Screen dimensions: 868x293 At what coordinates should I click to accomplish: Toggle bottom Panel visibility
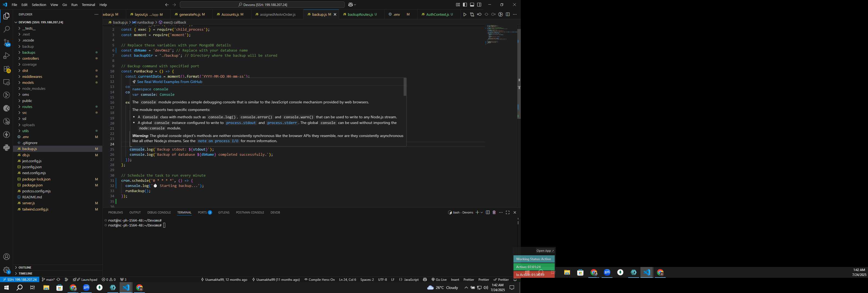tap(472, 5)
